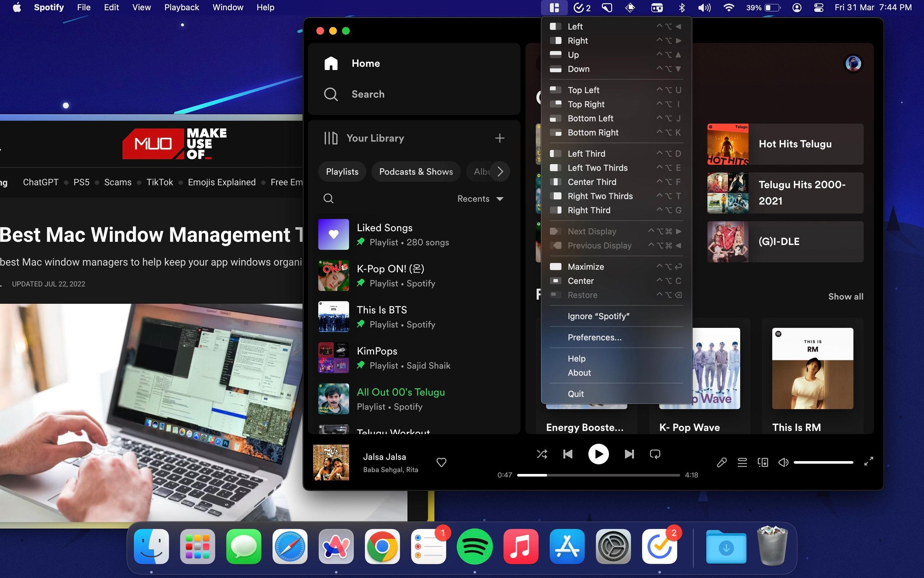Open Launchpad from the Dock
924x578 pixels.
(x=197, y=546)
